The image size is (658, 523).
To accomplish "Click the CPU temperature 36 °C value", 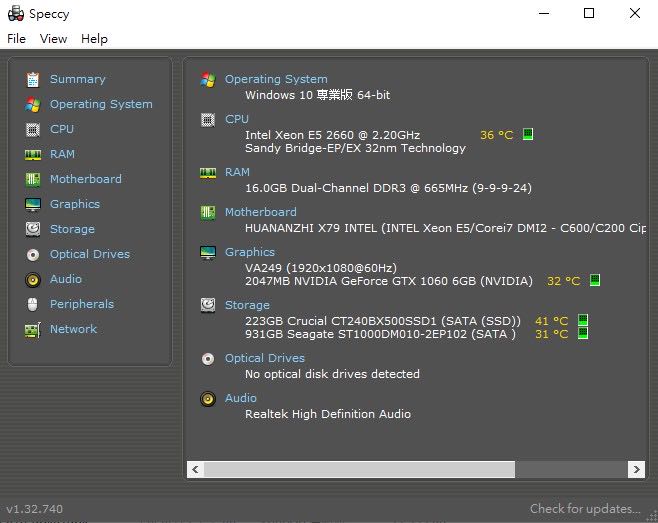I will 496,135.
